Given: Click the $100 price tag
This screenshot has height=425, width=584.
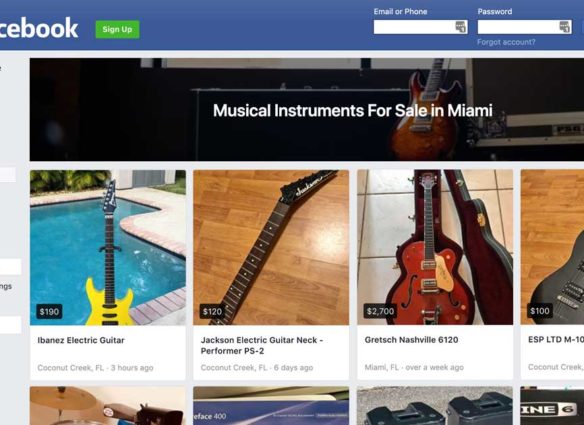Looking at the screenshot, I should pyautogui.click(x=540, y=311).
